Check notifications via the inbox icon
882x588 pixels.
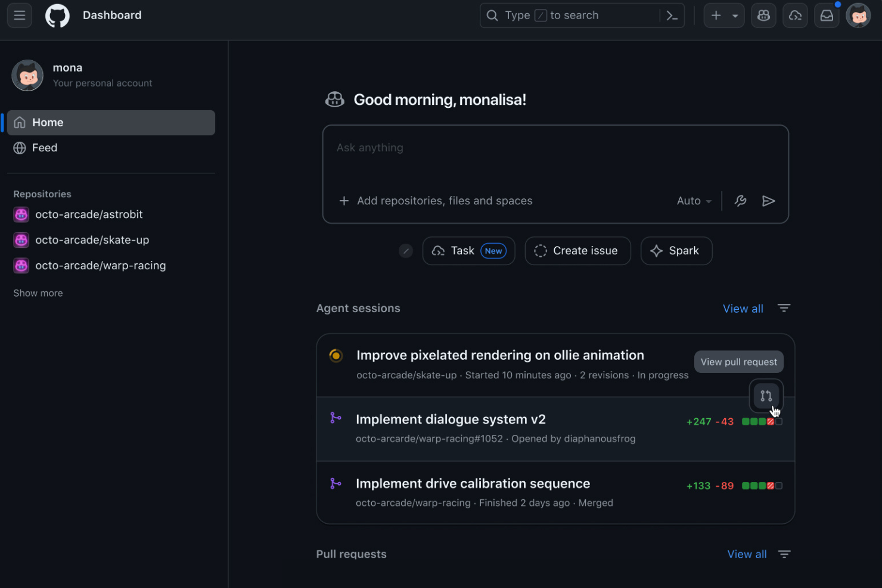click(x=827, y=15)
